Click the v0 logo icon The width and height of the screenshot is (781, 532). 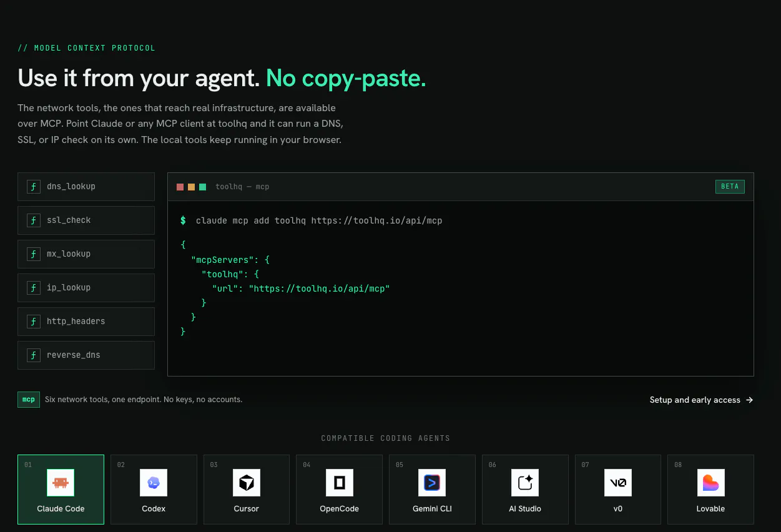(x=618, y=483)
